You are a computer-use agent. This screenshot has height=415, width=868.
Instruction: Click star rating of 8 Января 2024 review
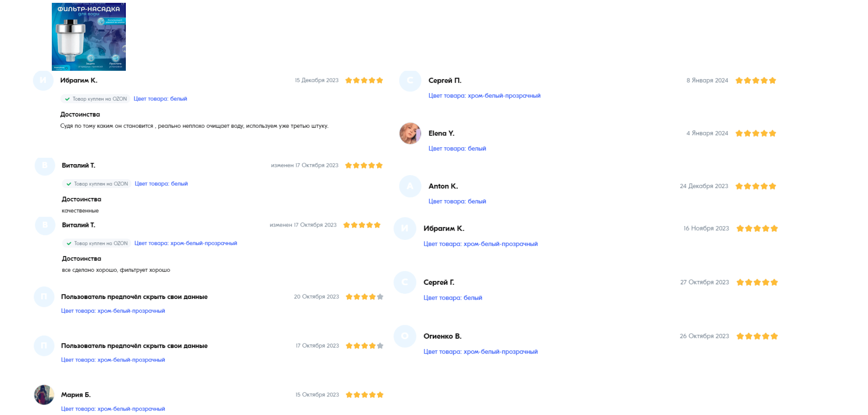tap(756, 80)
